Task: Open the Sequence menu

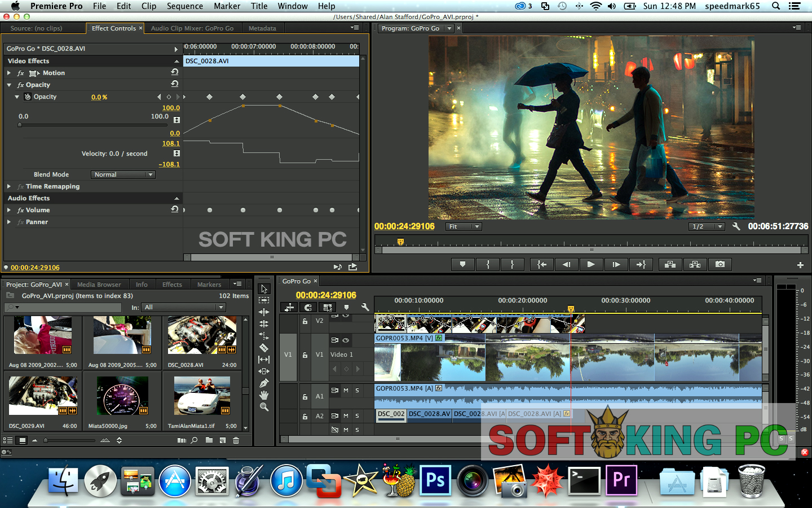Action: point(185,6)
